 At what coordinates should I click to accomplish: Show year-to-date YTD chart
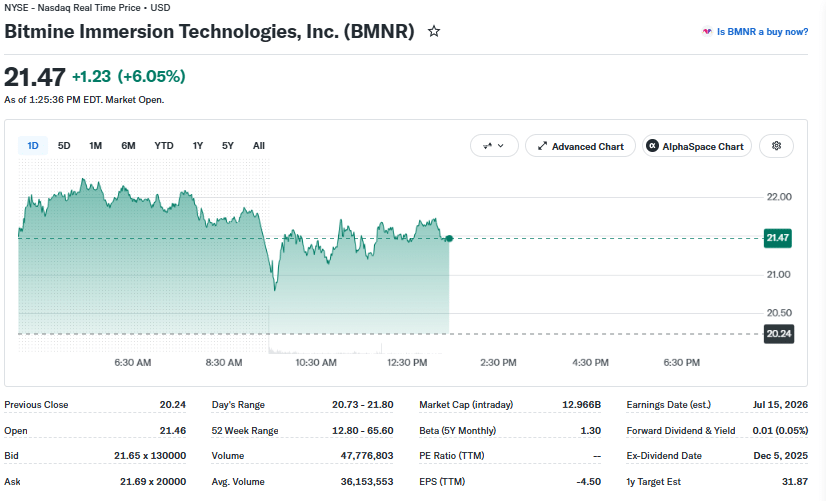coord(164,145)
